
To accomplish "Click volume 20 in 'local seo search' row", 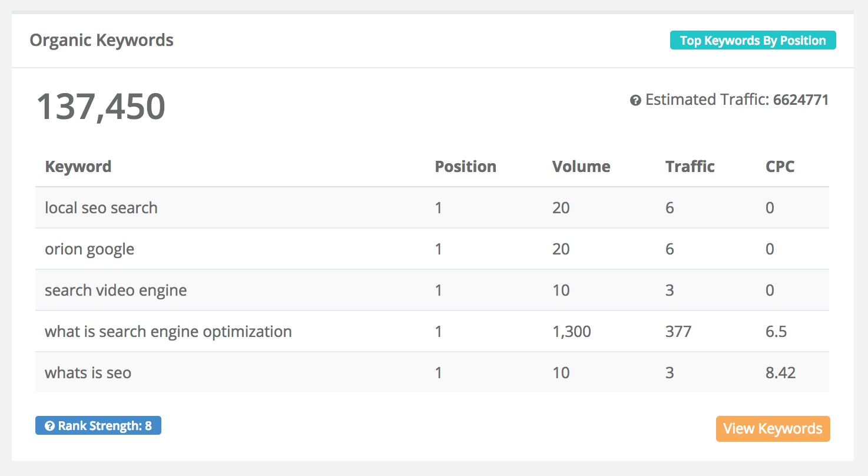I will pos(561,208).
